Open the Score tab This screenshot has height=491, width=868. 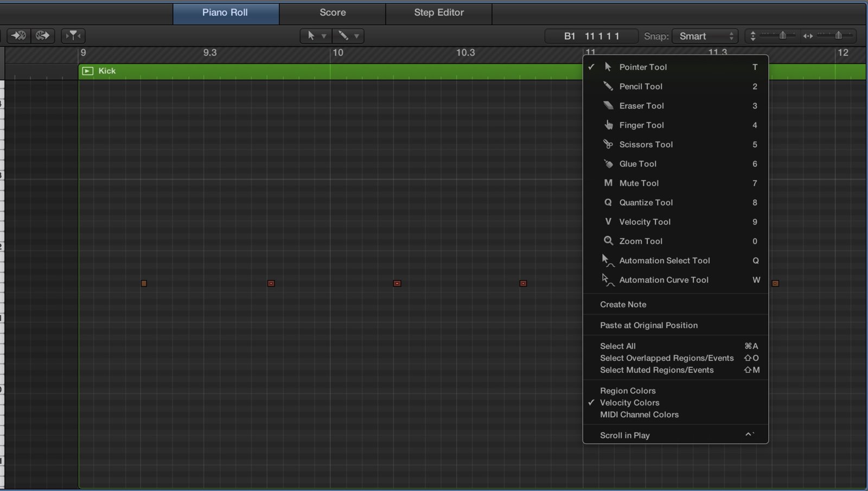point(333,13)
